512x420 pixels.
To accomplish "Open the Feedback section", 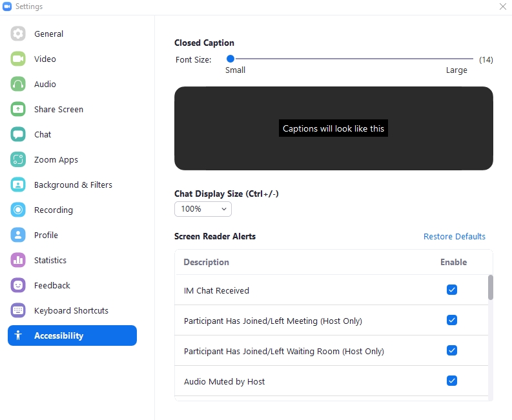I will pyautogui.click(x=52, y=286).
